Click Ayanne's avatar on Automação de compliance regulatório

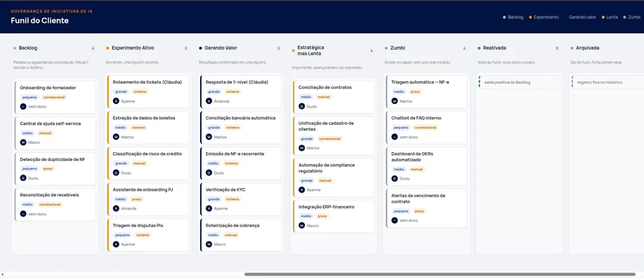point(302,190)
